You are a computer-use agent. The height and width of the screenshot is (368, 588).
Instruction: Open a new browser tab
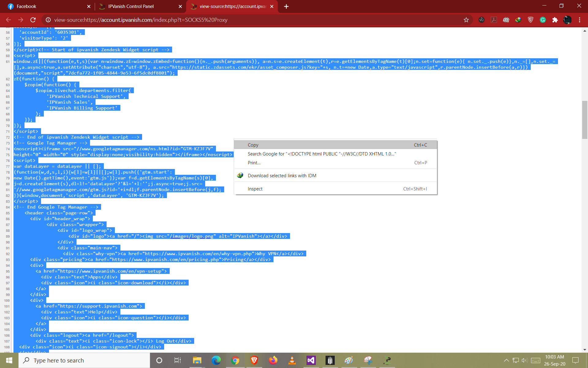[286, 6]
